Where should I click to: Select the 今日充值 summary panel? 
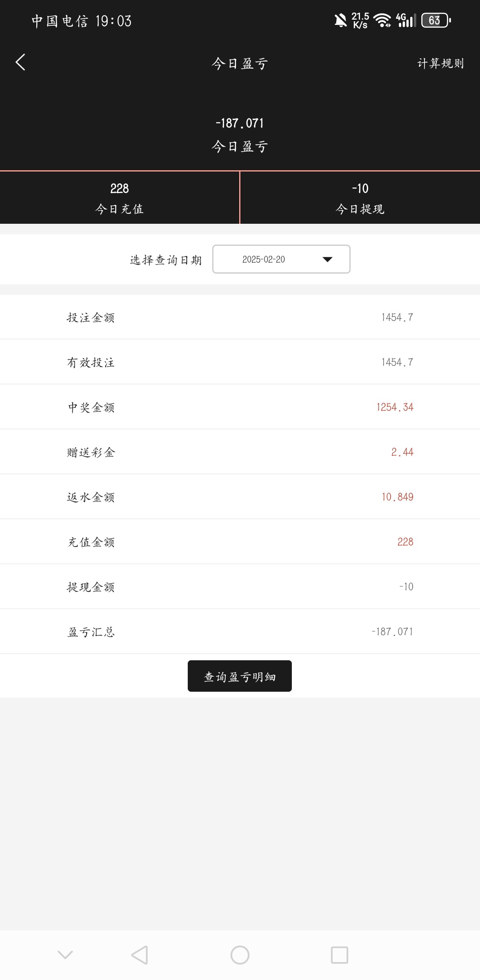click(120, 198)
